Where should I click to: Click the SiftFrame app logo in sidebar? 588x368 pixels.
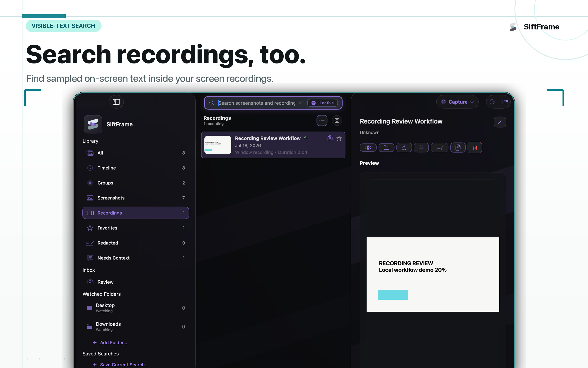93,124
